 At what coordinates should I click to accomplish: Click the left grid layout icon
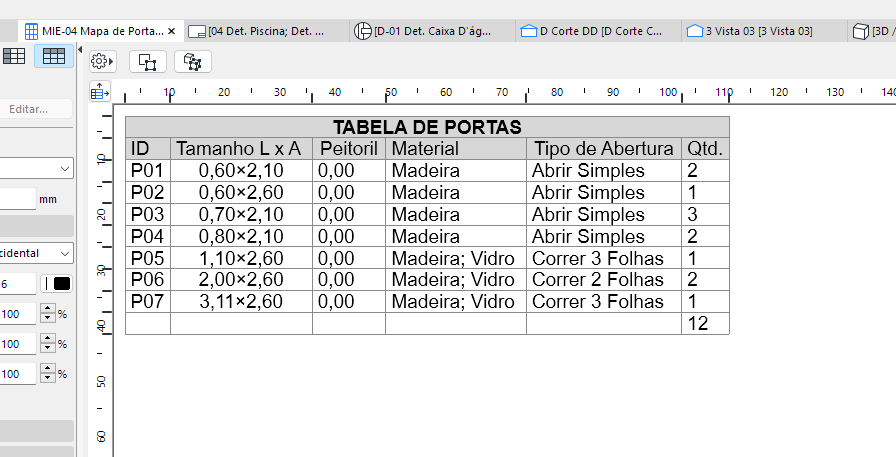click(x=14, y=56)
